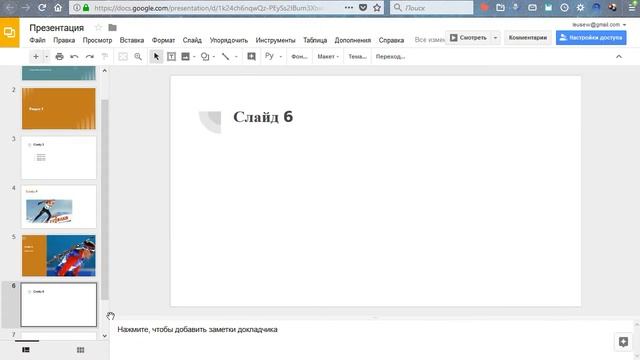Click the Фон background button
The image size is (640, 360).
coord(299,57)
